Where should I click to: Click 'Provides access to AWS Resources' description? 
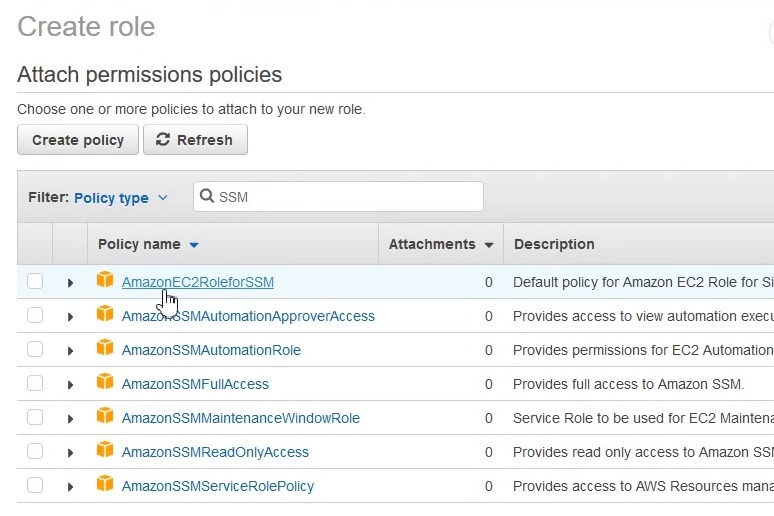tap(643, 487)
